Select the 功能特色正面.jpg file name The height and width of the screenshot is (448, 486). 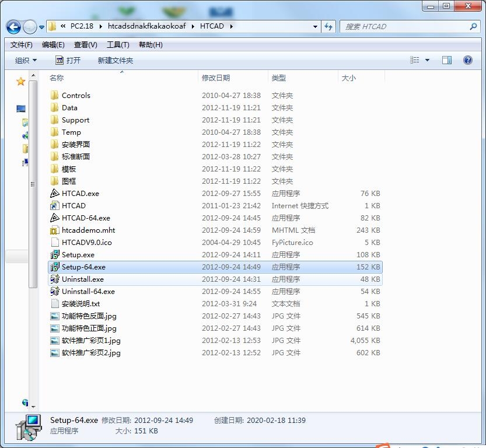pos(89,328)
